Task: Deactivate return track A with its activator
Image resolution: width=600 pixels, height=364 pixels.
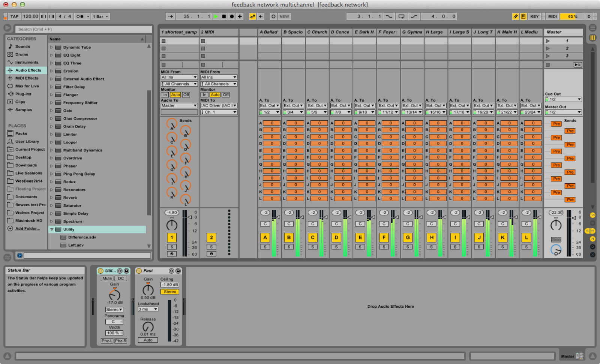Action: point(265,237)
